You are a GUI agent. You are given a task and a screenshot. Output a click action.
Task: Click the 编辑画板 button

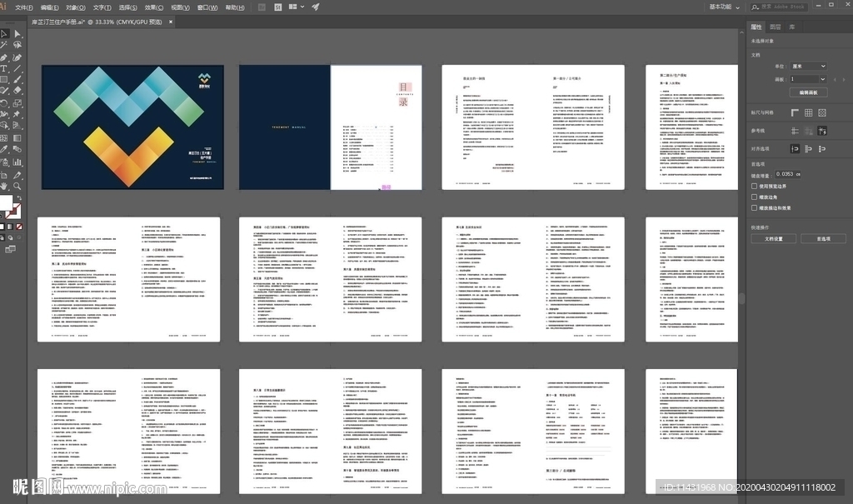(x=808, y=92)
